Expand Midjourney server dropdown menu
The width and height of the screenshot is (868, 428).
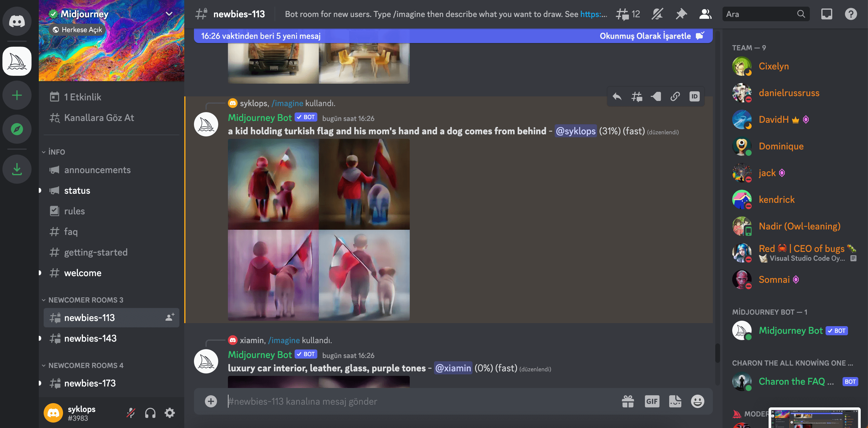coord(169,14)
